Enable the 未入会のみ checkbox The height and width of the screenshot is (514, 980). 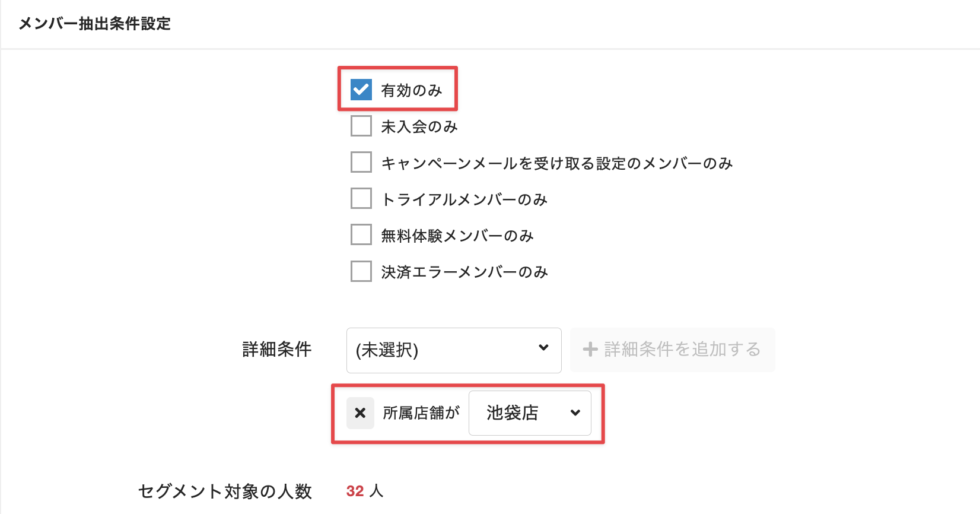361,126
